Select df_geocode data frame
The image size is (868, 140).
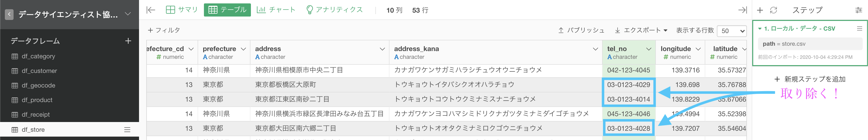pos(39,86)
